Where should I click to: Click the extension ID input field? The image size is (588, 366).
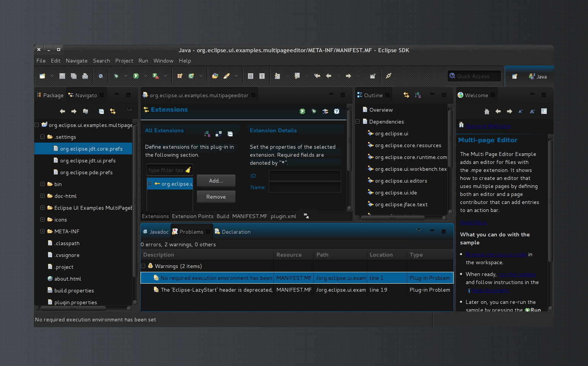[x=305, y=176]
